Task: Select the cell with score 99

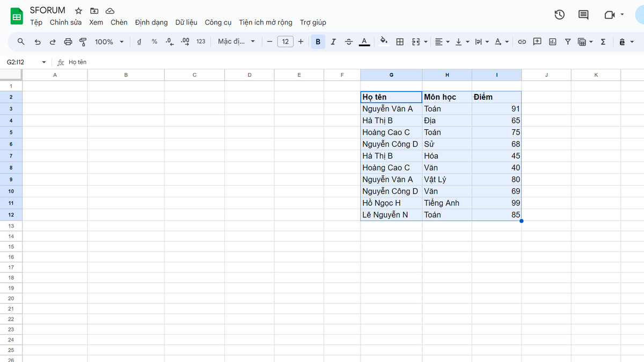Action: point(496,203)
